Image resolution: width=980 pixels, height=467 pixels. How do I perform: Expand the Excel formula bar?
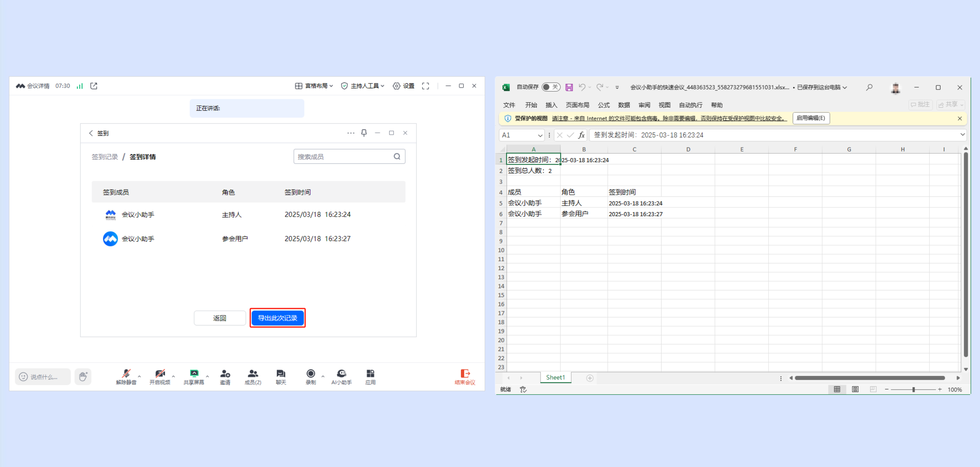point(963,135)
